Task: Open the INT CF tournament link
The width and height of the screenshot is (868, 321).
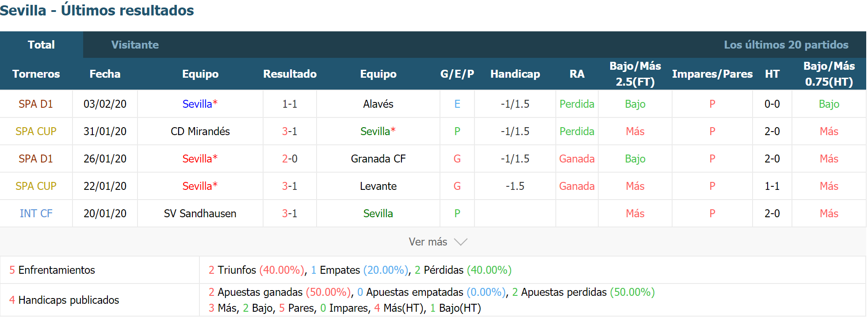Action: pyautogui.click(x=36, y=213)
